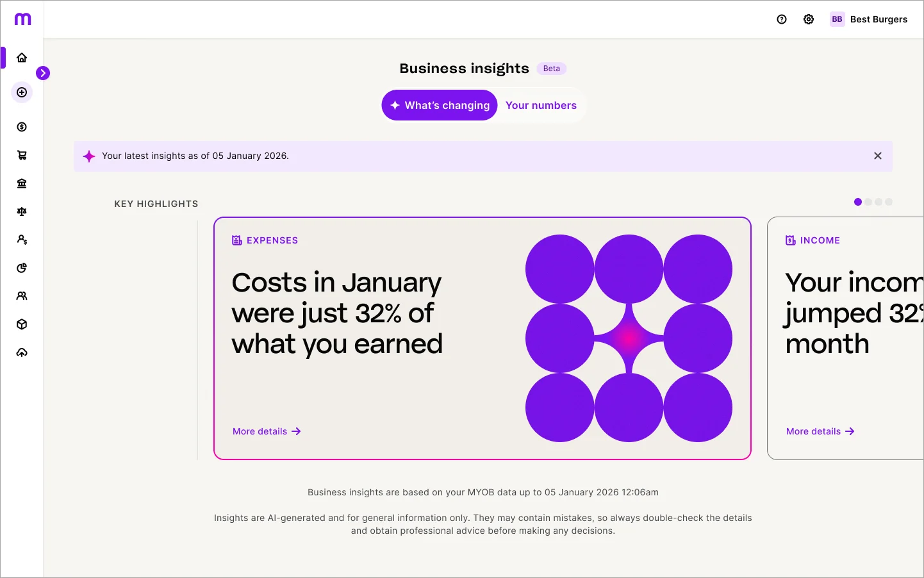Open More details on the Income card
This screenshot has height=578, width=924.
click(x=820, y=431)
